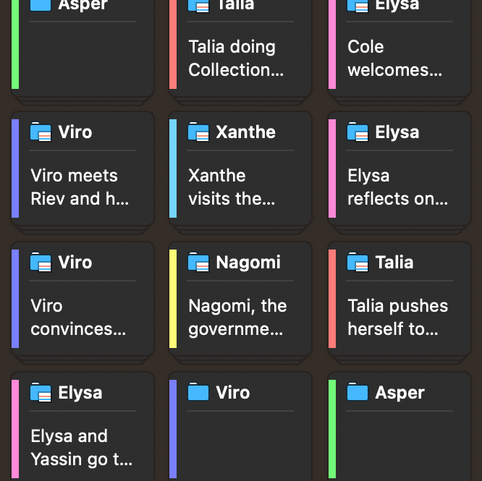Click folder icon on Elysa and Yassin card
Viewport: 482px width, 481px height.
pos(41,393)
